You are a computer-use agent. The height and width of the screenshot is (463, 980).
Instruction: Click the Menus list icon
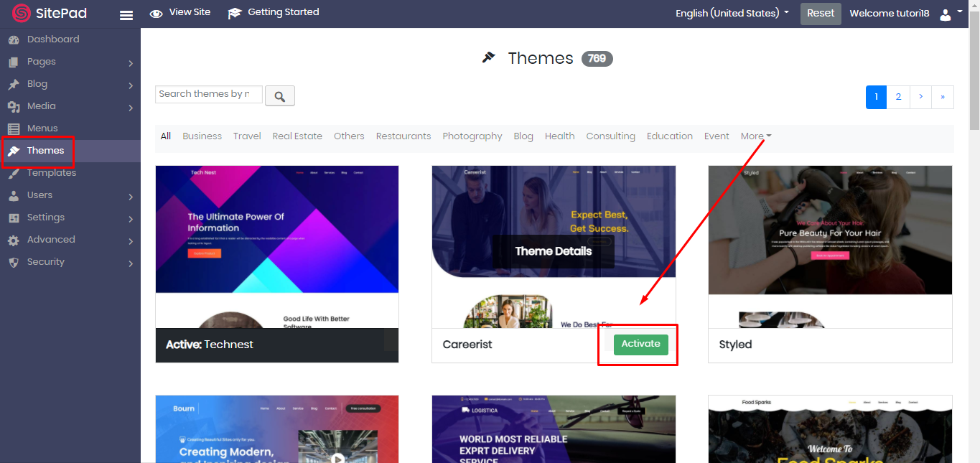tap(14, 129)
